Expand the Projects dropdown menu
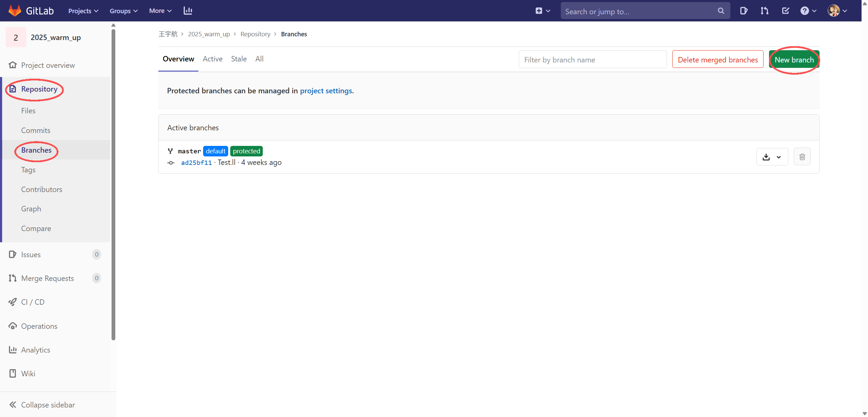The width and height of the screenshot is (868, 417). 83,11
